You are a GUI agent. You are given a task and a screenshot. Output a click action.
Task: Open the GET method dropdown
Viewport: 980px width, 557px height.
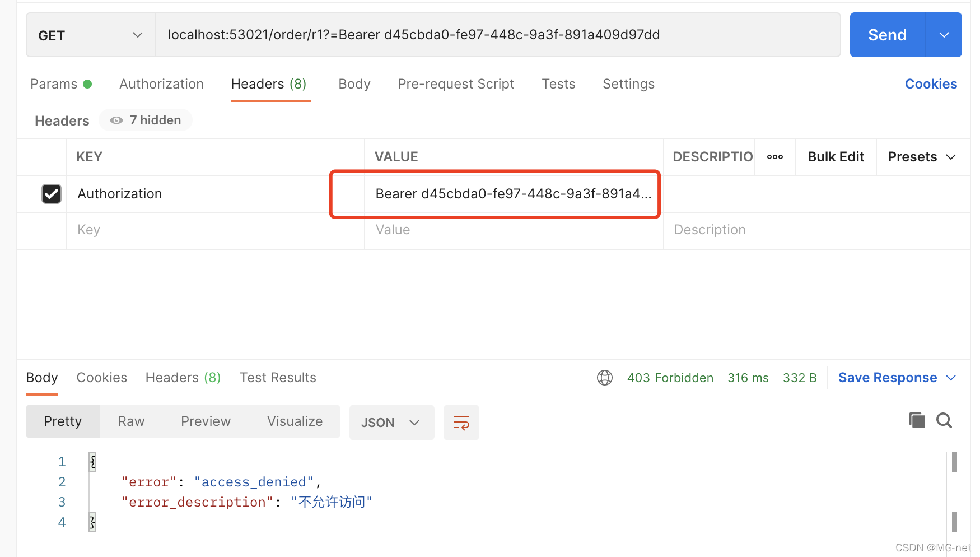click(x=90, y=35)
